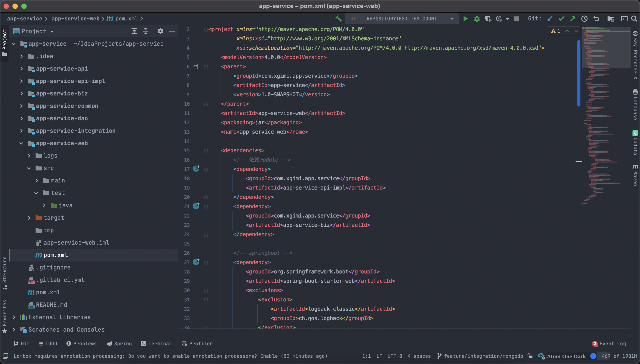
Task: Run with coverage shield icon
Action: point(488,19)
